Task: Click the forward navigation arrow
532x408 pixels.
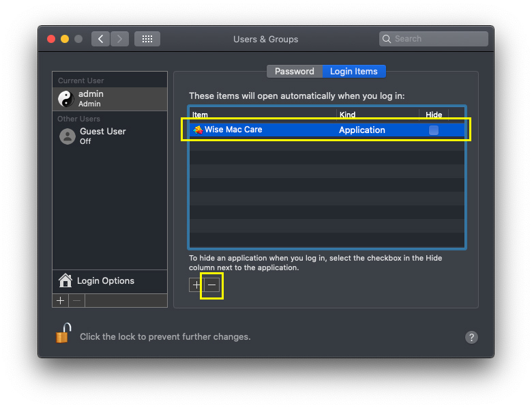Action: click(x=119, y=39)
